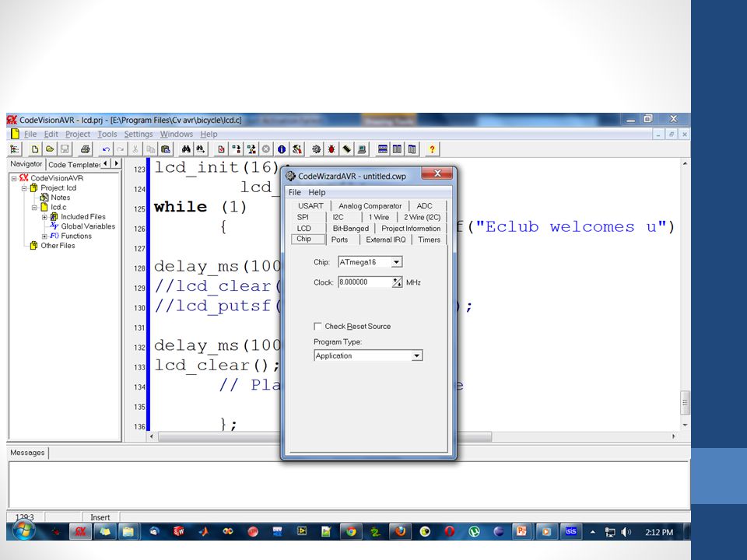Click the Print toolbar icon
This screenshot has height=560, width=747.
click(85, 149)
